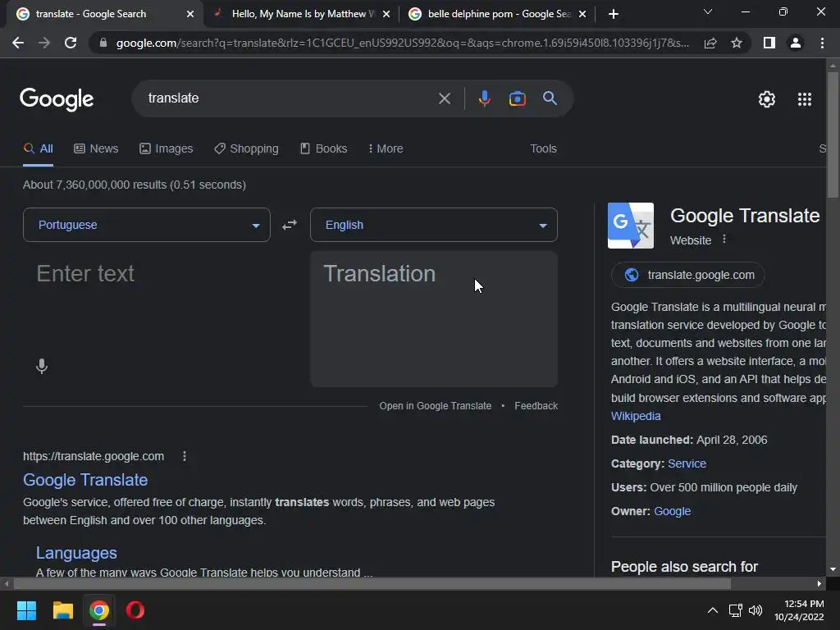Clear the search box with the X
The width and height of the screenshot is (840, 630).
[x=444, y=98]
